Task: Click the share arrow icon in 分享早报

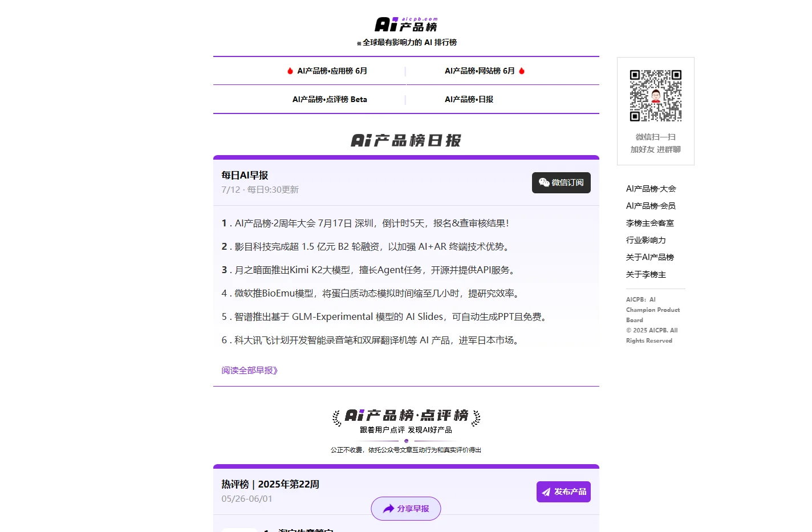Action: (388, 509)
